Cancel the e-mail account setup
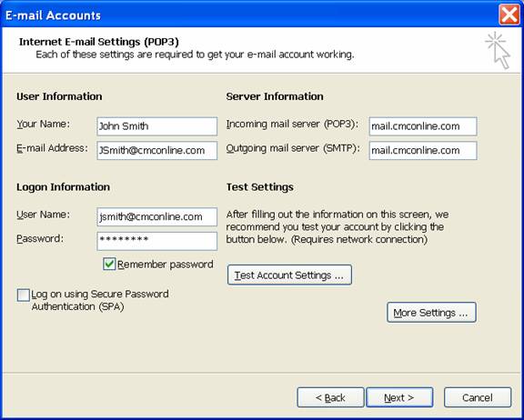The width and height of the screenshot is (524, 420). click(x=478, y=397)
